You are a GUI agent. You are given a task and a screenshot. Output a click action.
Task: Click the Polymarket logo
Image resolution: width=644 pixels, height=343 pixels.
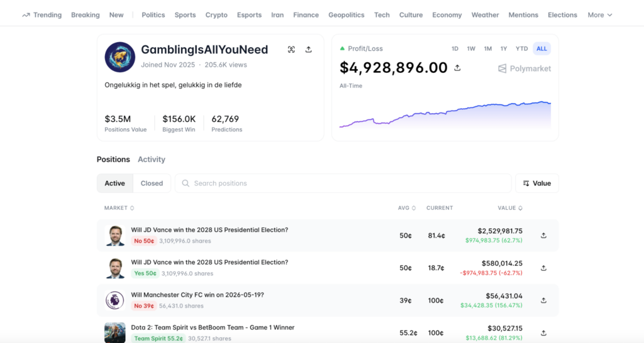point(525,68)
